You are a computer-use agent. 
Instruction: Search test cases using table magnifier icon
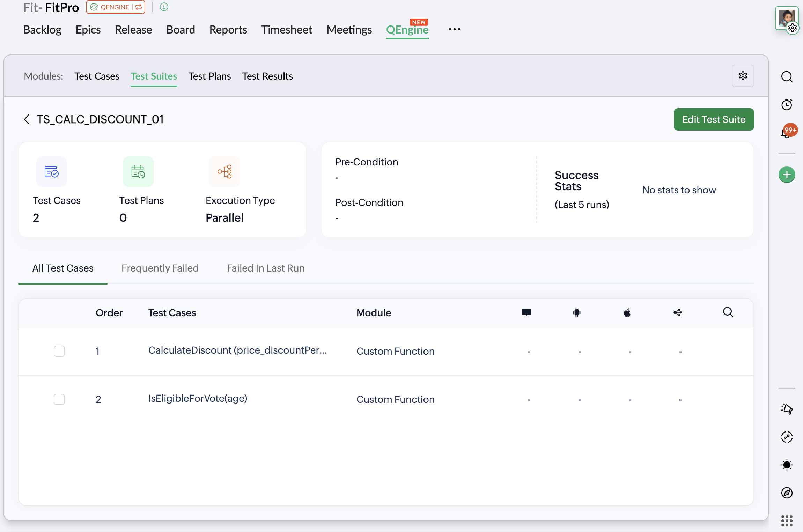click(x=728, y=312)
